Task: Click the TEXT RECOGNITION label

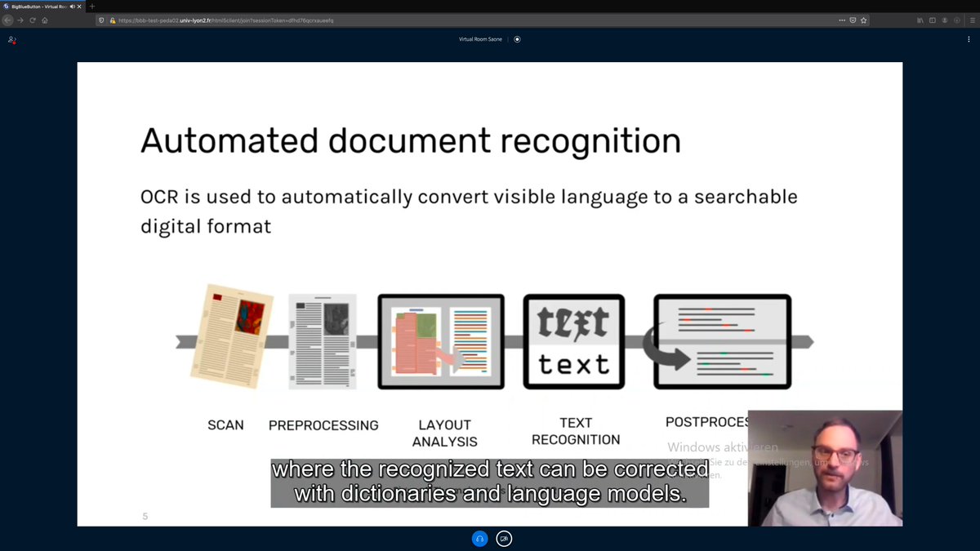Action: 576,431
